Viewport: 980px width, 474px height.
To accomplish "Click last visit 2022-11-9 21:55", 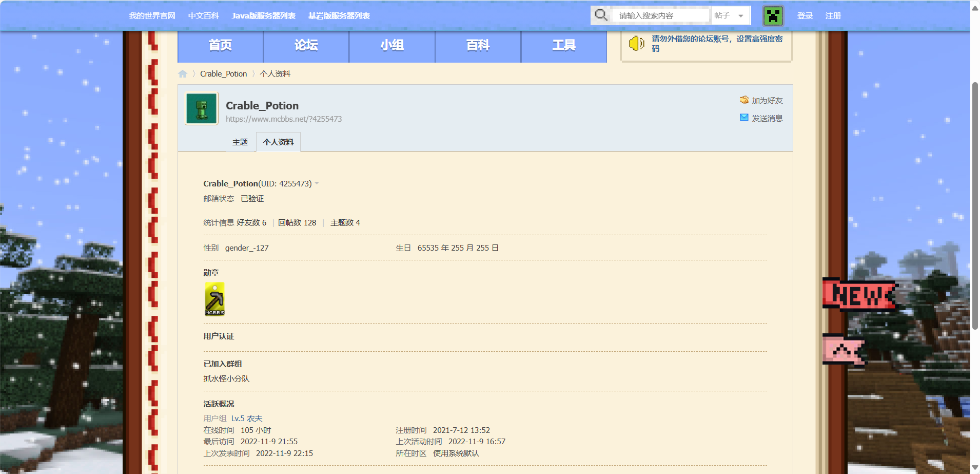I will [269, 442].
